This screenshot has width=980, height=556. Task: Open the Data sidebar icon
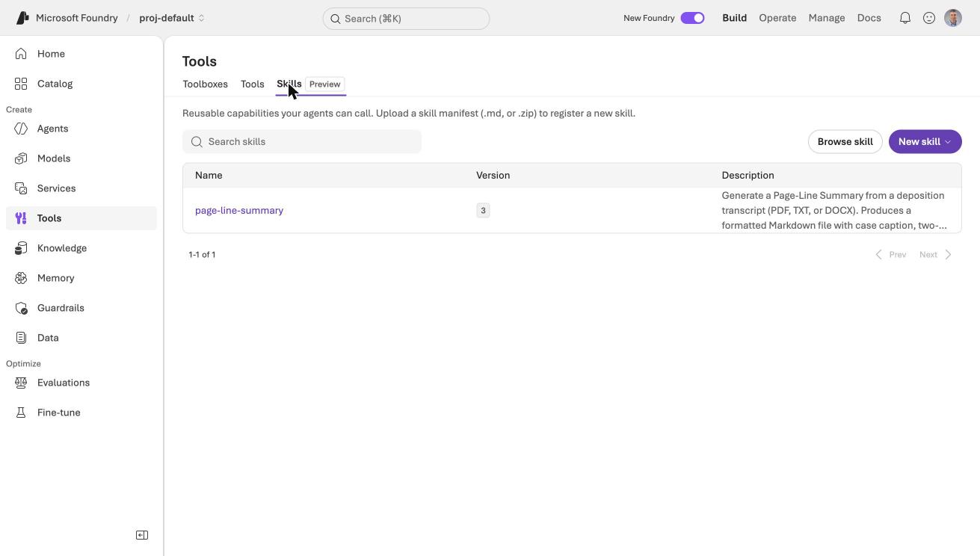[x=21, y=338]
